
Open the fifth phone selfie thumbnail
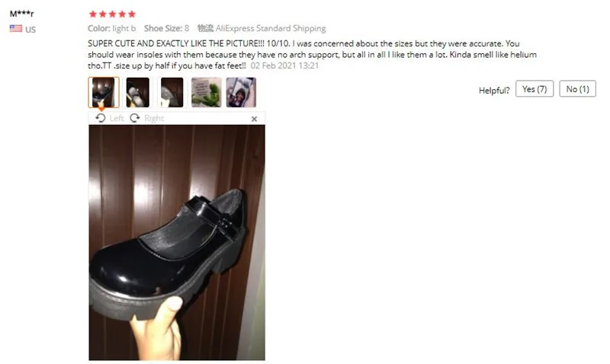[241, 92]
